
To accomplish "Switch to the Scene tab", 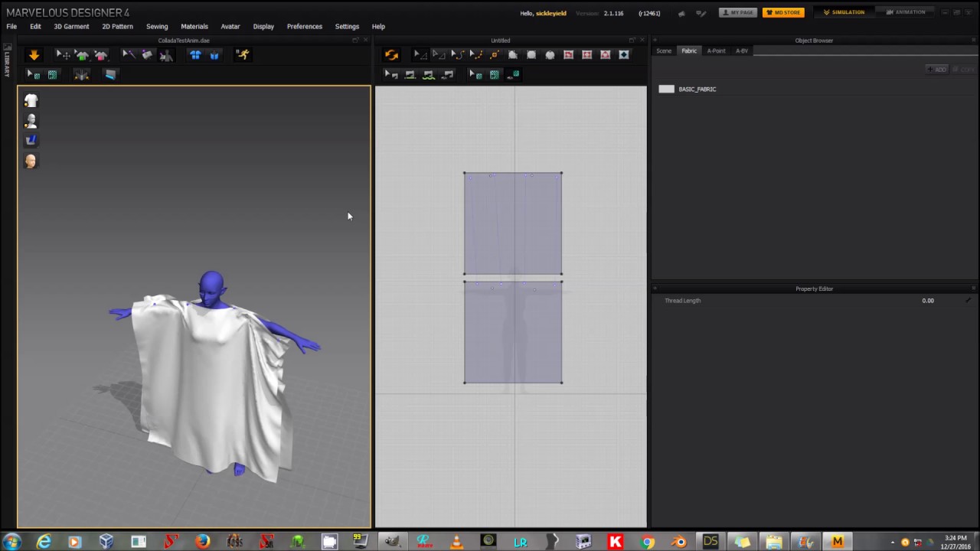I will 664,51.
